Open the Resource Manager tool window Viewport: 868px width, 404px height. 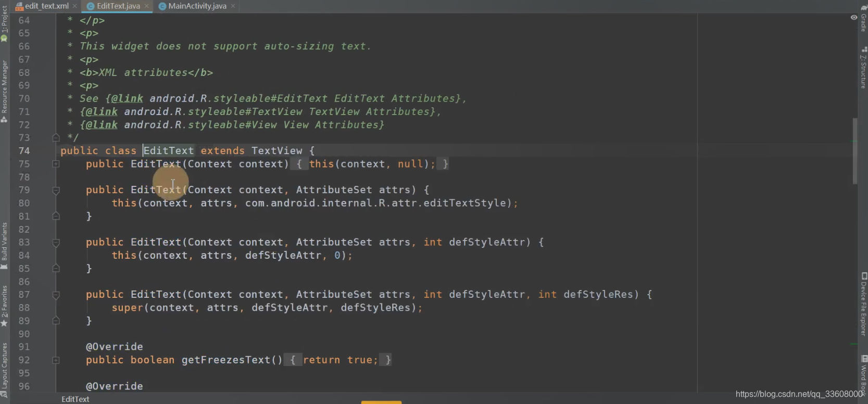point(4,91)
